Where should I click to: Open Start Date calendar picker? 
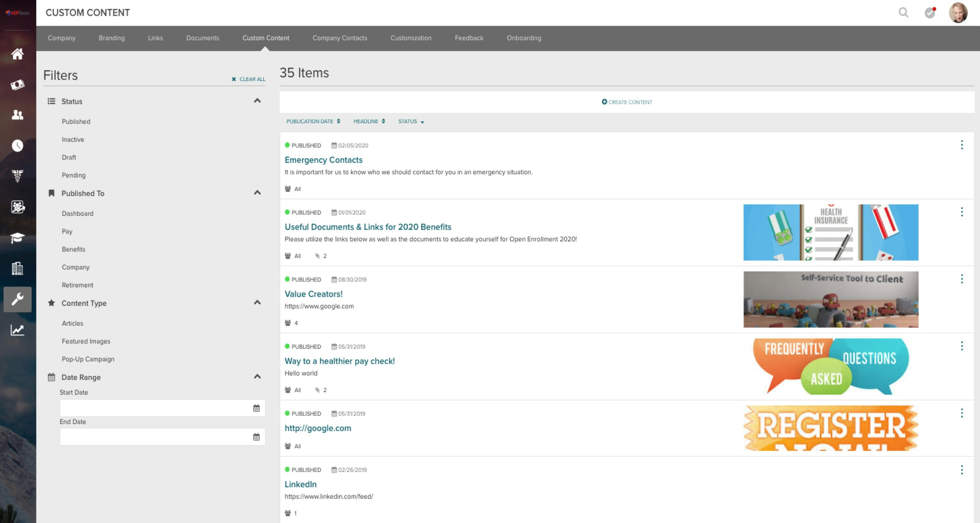click(x=256, y=408)
